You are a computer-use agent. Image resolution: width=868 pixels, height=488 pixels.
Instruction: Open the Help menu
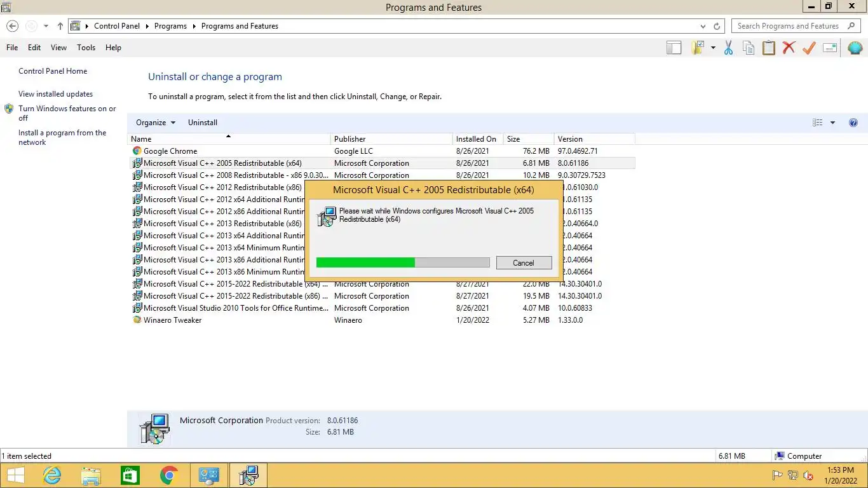113,48
